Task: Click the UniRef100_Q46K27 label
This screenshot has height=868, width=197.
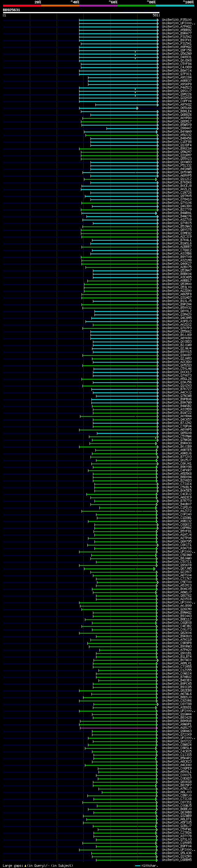Action: click(176, 264)
